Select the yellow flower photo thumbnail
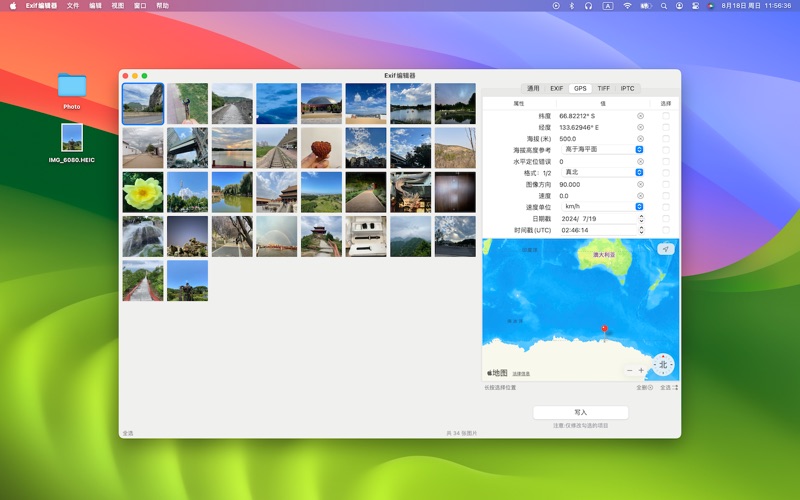 142,192
